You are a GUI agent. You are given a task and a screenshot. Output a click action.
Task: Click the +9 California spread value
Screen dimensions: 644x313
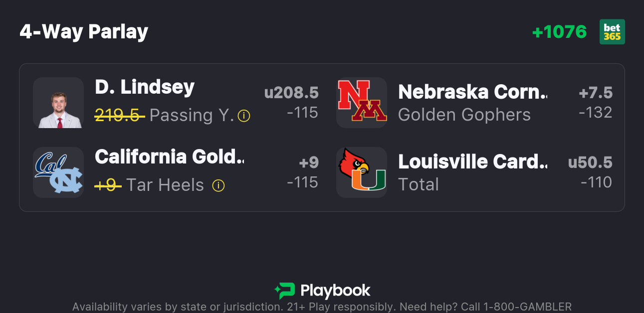point(308,162)
